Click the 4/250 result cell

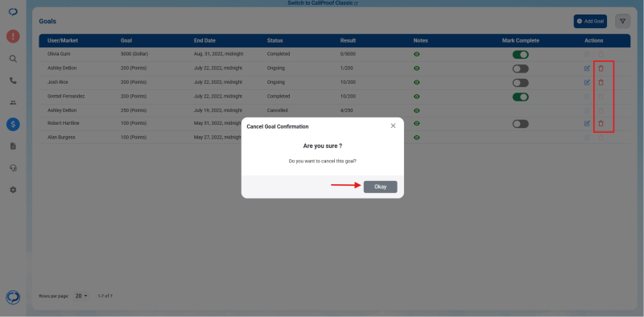point(346,110)
